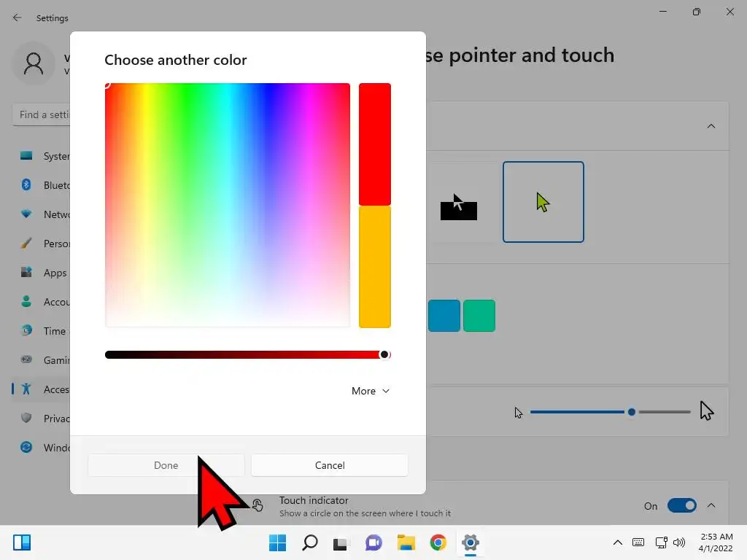Open Time & language in sidebar

point(42,331)
